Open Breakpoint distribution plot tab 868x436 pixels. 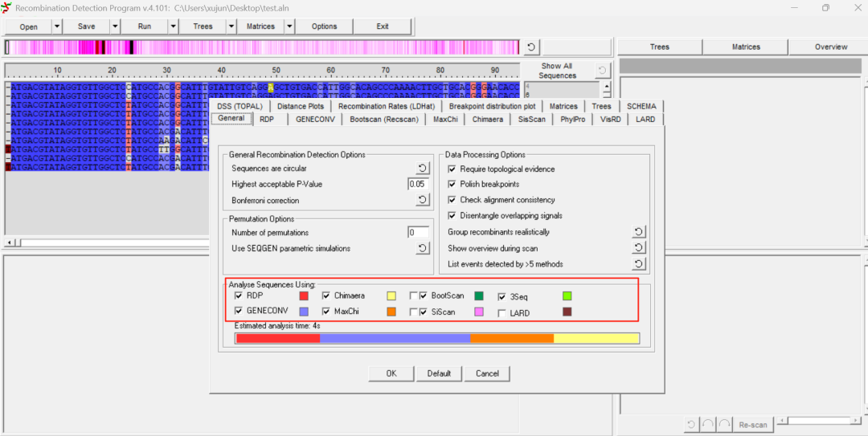pyautogui.click(x=492, y=106)
